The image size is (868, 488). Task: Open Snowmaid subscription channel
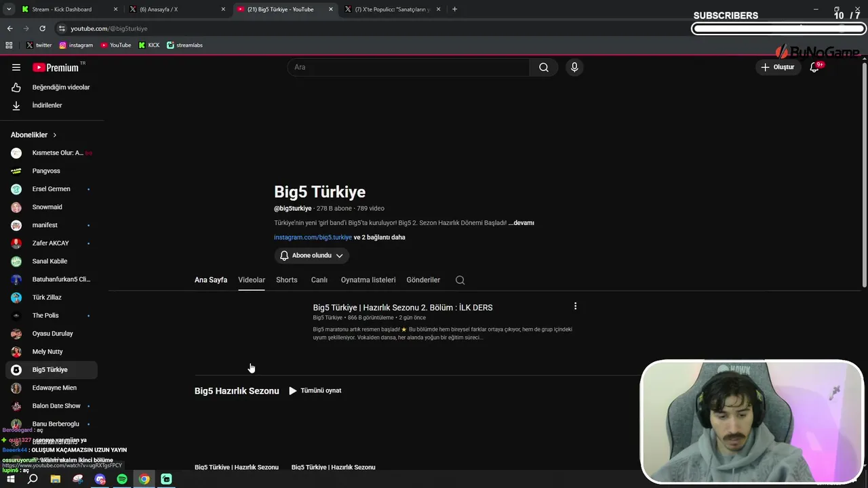coord(52,207)
